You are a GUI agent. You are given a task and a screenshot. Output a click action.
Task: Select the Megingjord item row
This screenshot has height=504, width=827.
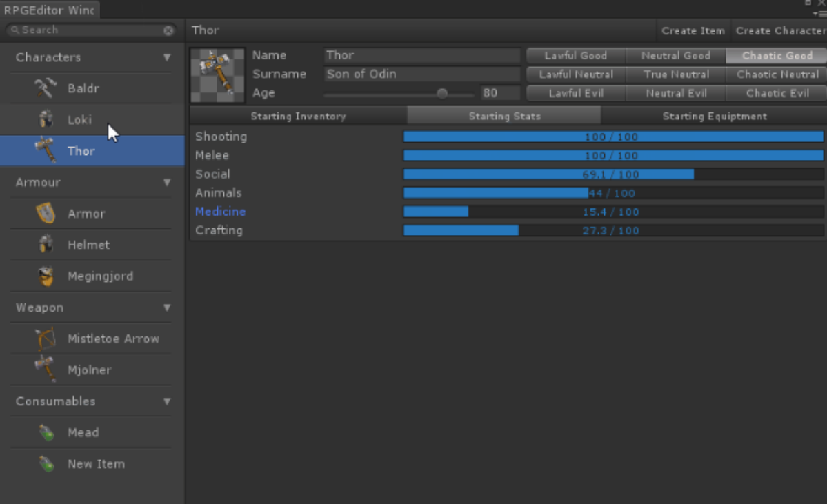point(92,276)
